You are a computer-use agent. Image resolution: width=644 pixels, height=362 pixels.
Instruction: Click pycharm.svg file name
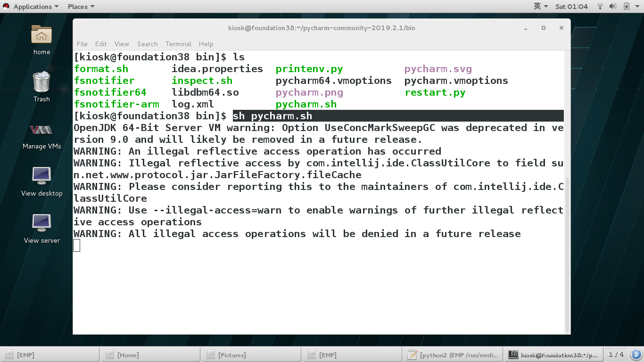438,69
